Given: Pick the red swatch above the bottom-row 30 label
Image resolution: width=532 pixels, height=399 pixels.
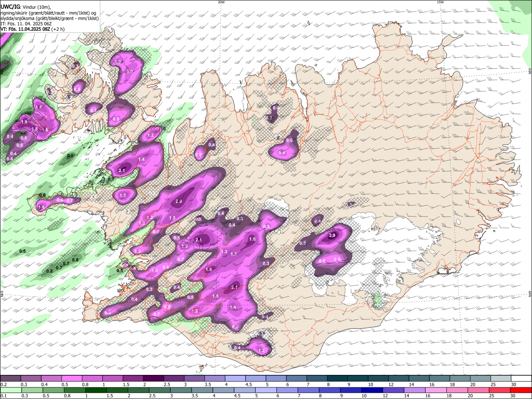Looking at the screenshot, I should (x=521, y=390).
